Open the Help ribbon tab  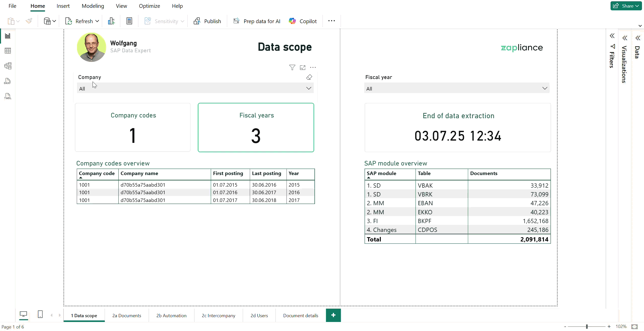point(177,6)
